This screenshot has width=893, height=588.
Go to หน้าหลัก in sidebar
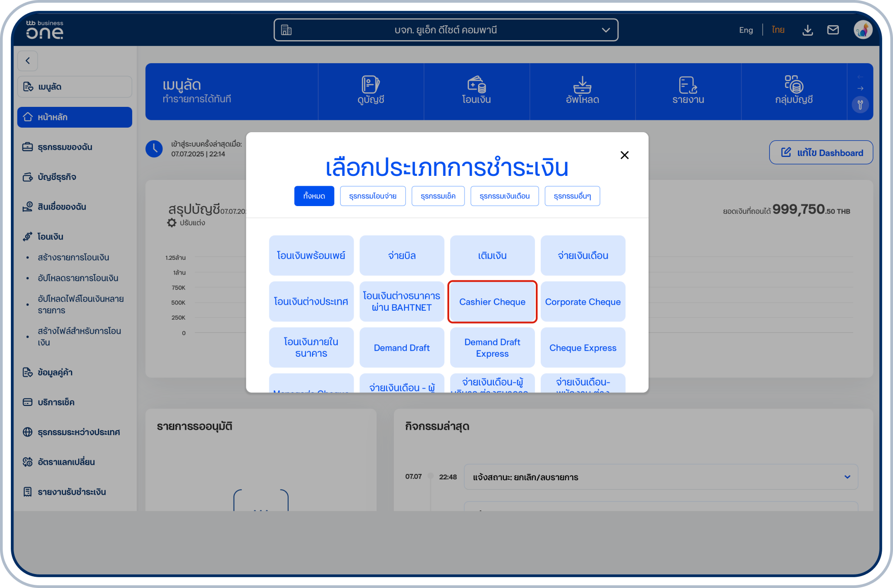[x=75, y=117]
